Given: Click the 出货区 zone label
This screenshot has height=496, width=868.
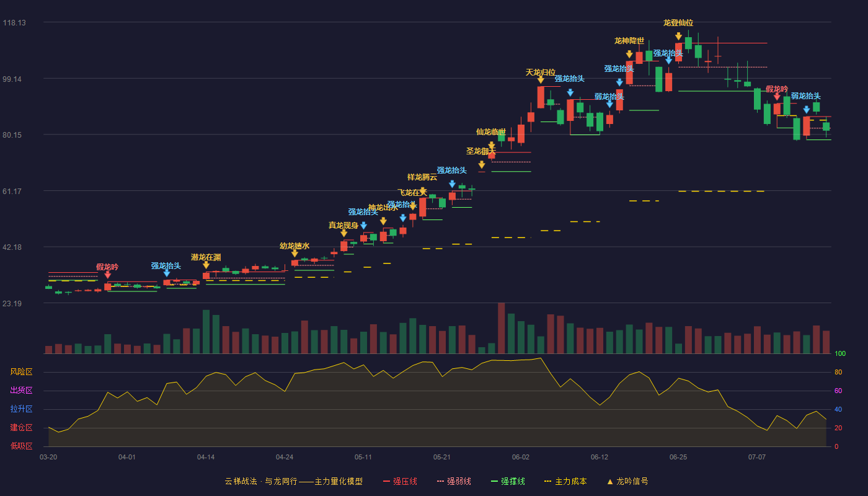Looking at the screenshot, I should click(21, 391).
